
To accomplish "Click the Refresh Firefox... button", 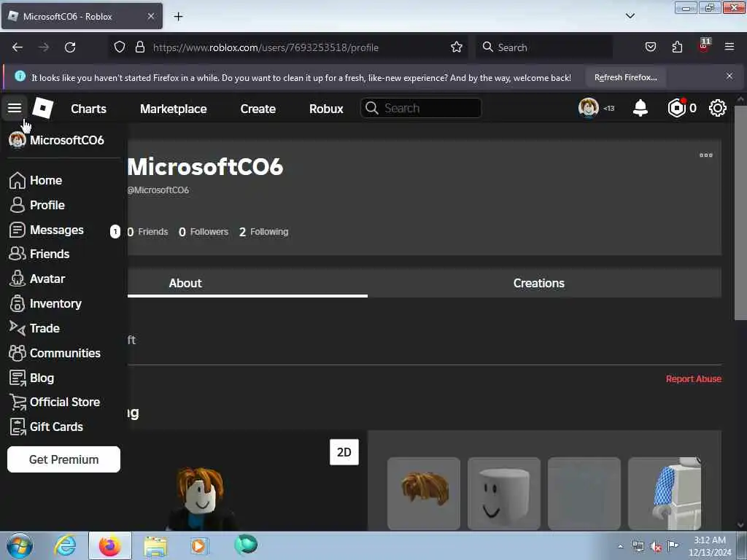I will click(625, 77).
